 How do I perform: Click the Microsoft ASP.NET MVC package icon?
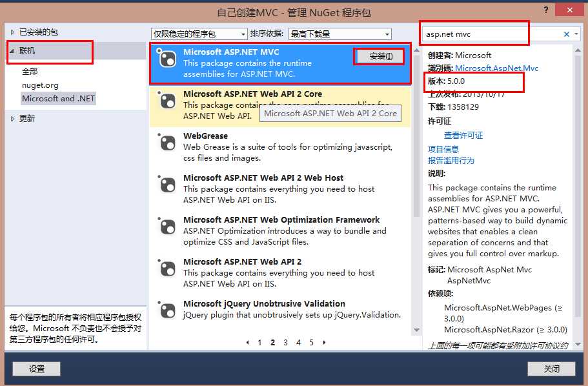166,57
